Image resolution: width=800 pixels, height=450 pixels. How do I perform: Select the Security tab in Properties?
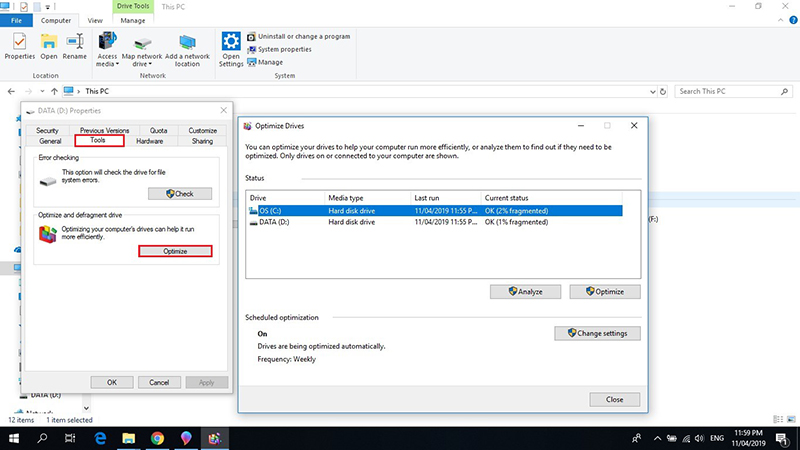pyautogui.click(x=47, y=131)
